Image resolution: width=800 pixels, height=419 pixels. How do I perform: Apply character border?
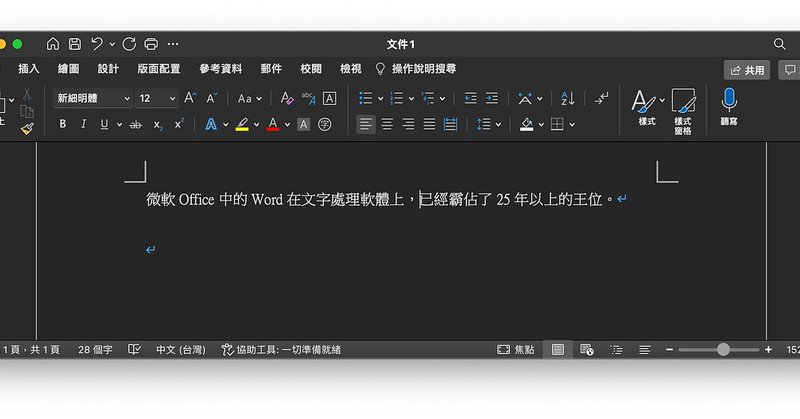pyautogui.click(x=330, y=98)
